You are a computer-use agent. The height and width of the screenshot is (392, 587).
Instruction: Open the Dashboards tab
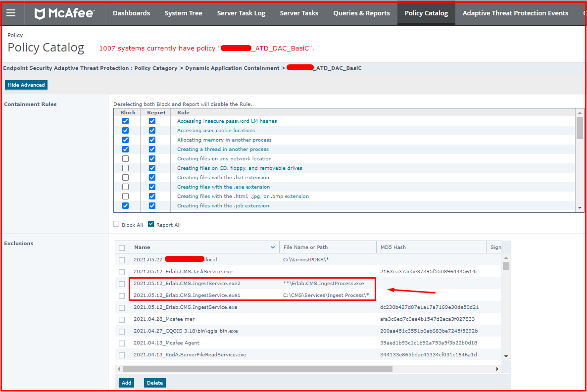click(131, 13)
